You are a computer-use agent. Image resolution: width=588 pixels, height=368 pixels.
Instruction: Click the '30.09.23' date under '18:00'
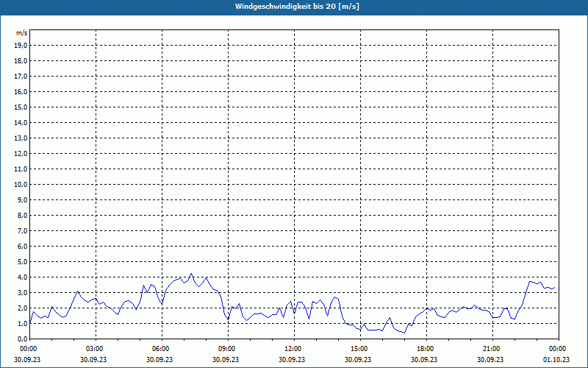pos(424,359)
